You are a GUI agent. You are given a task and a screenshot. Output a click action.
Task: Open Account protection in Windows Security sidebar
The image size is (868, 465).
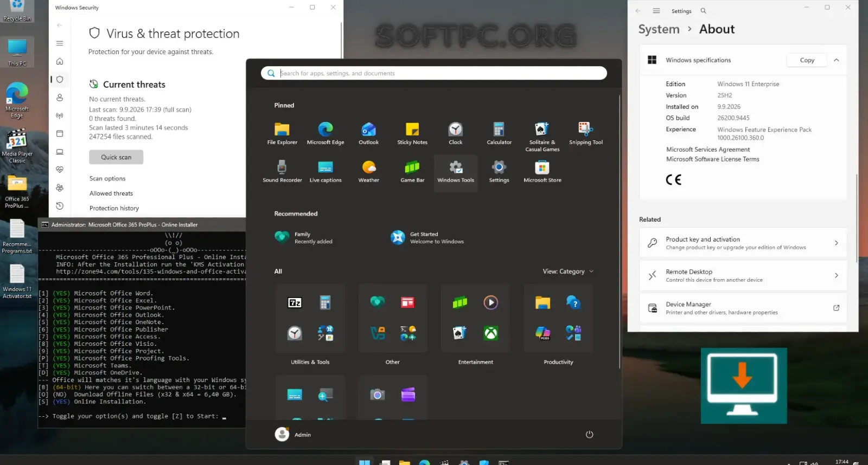click(60, 98)
